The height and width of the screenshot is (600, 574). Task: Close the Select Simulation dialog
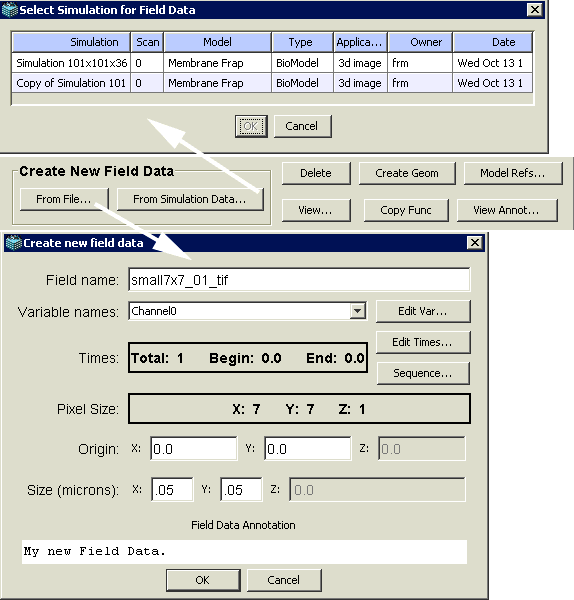point(535,10)
